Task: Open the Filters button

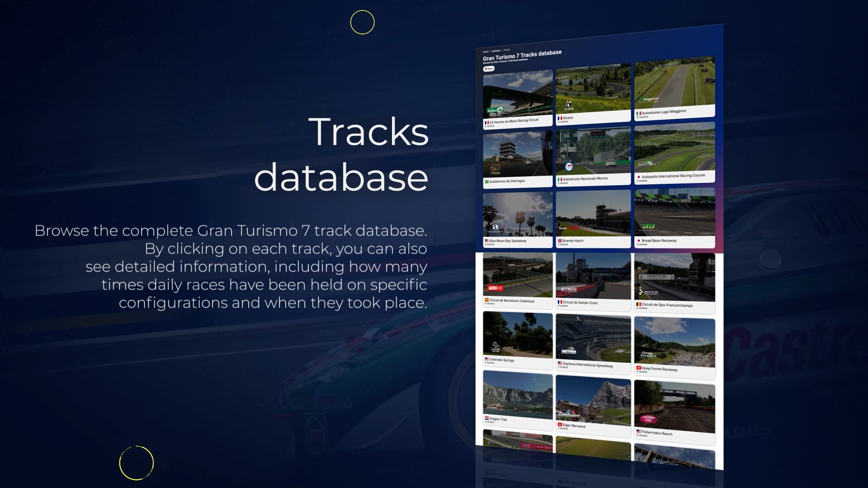Action: point(488,69)
